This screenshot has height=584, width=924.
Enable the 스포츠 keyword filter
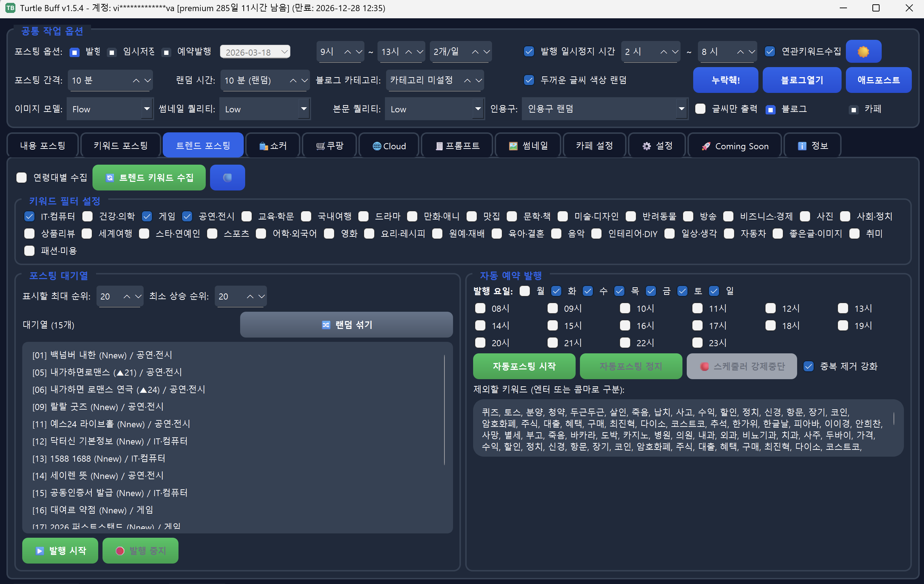[212, 234]
